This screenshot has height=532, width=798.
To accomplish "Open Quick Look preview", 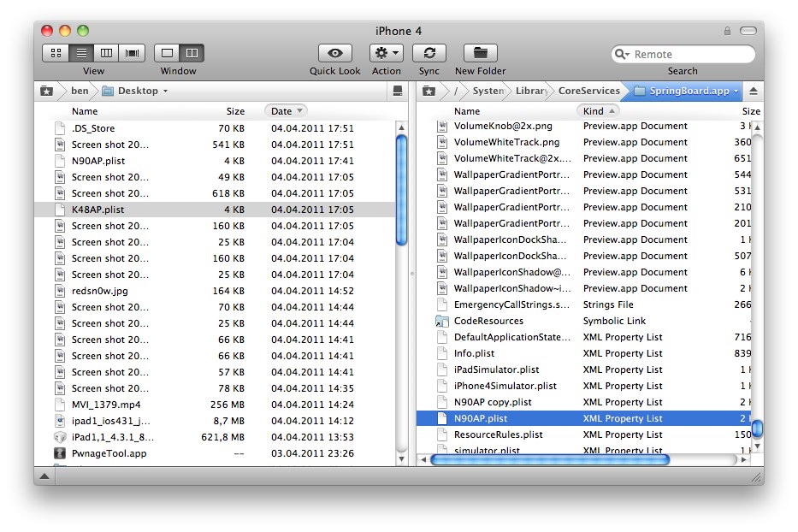I will pos(335,53).
